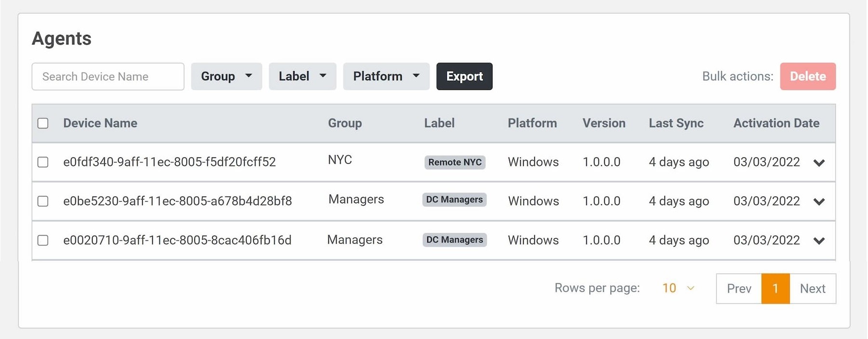Screen dimensions: 868x339
Task: Click the Agents heading
Action: 62,39
